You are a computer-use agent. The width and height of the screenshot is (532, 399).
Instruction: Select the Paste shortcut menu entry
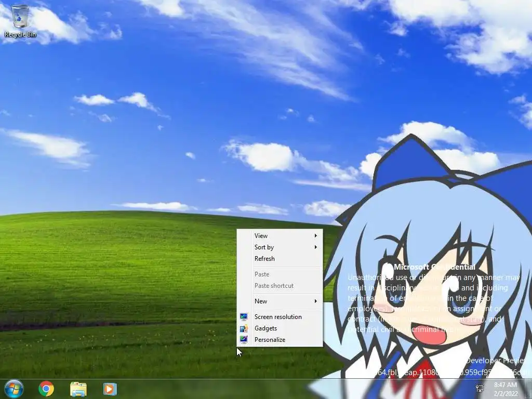pyautogui.click(x=280, y=286)
